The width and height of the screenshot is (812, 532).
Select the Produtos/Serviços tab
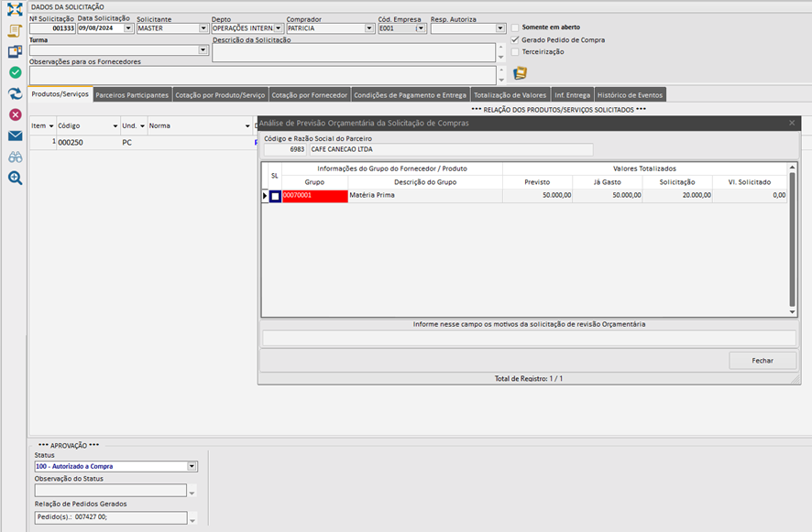(60, 93)
